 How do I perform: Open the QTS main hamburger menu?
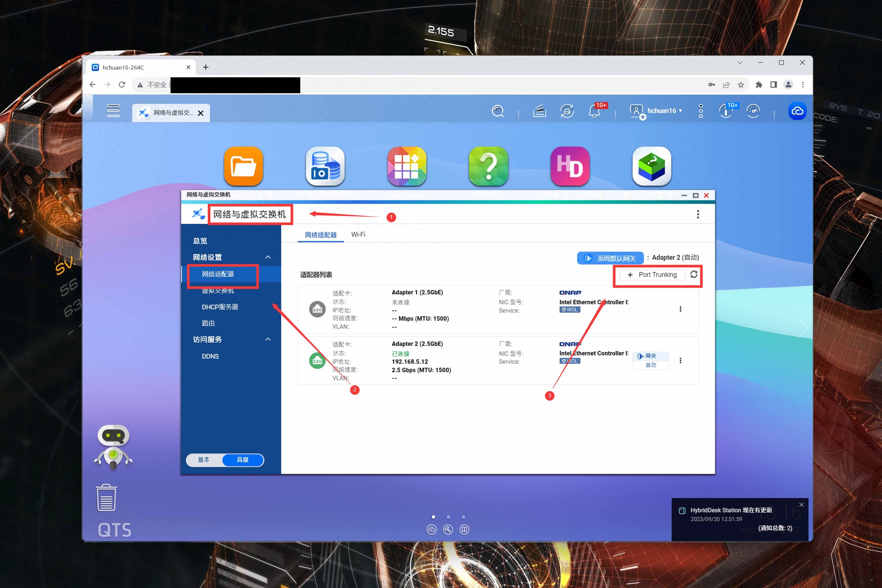tap(113, 111)
